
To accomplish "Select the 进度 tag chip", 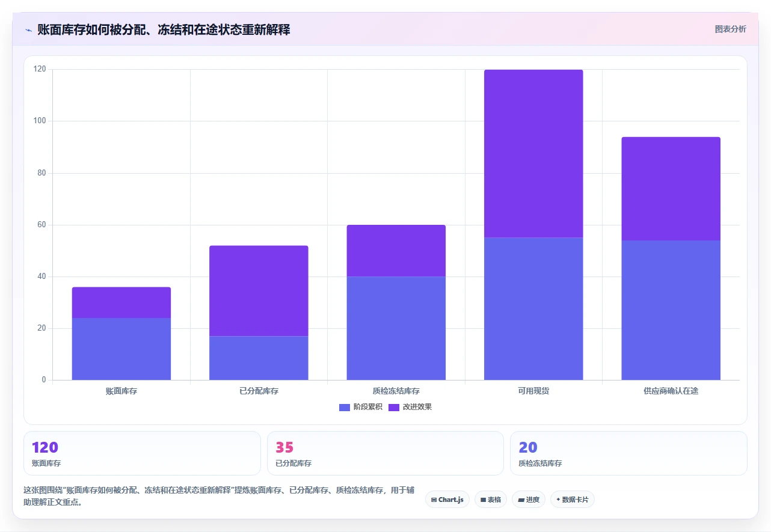I will pyautogui.click(x=529, y=500).
